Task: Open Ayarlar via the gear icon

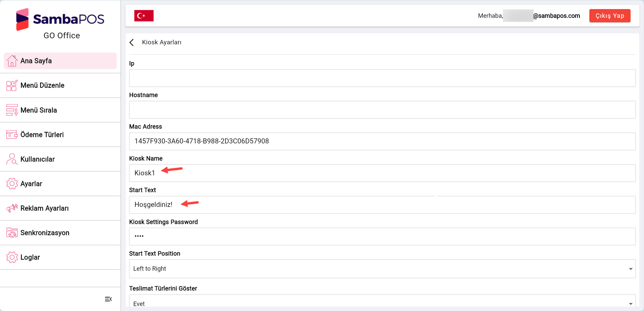Action: click(x=12, y=183)
